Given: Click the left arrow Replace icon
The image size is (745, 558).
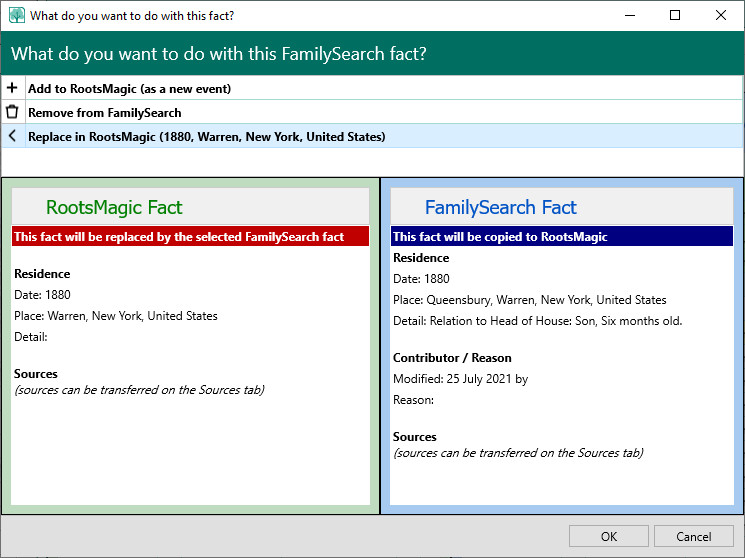Looking at the screenshot, I should (x=12, y=136).
